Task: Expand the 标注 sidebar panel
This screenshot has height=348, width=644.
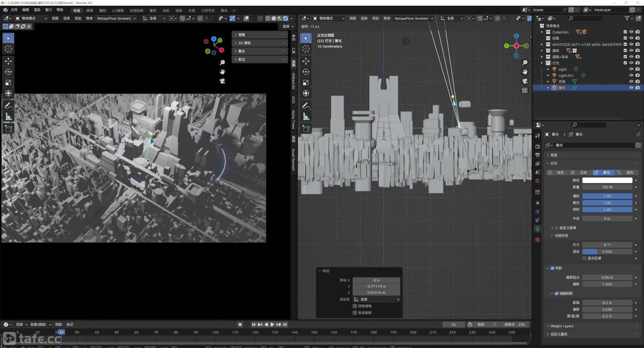Action: [260, 59]
